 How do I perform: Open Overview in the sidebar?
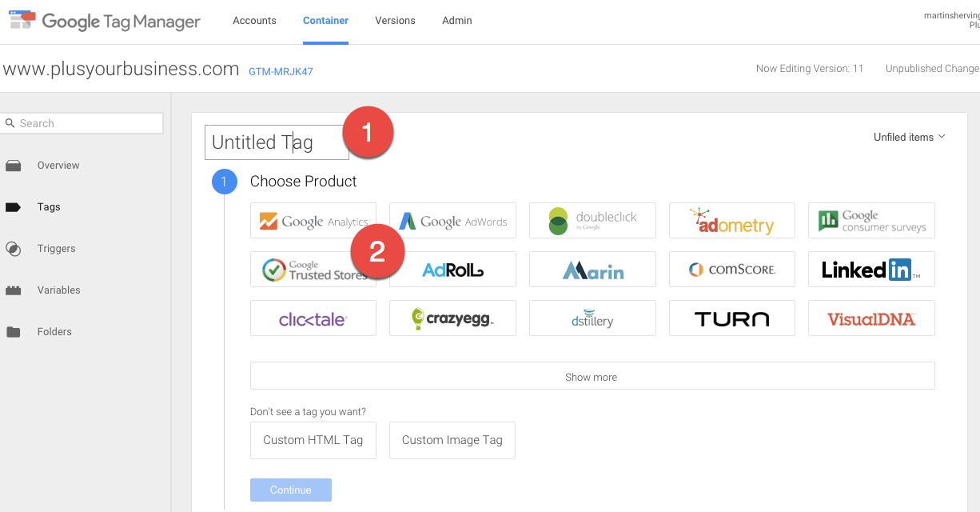point(58,166)
